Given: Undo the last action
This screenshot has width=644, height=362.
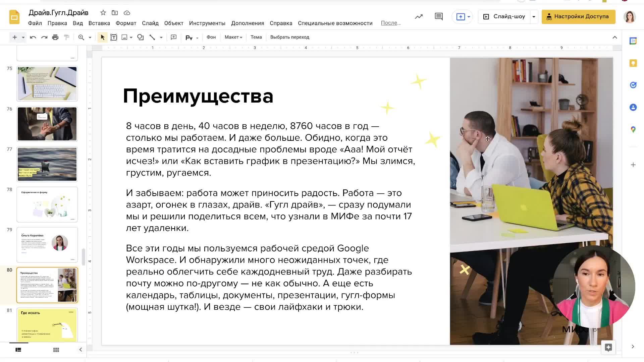Looking at the screenshot, I should pos(33,37).
